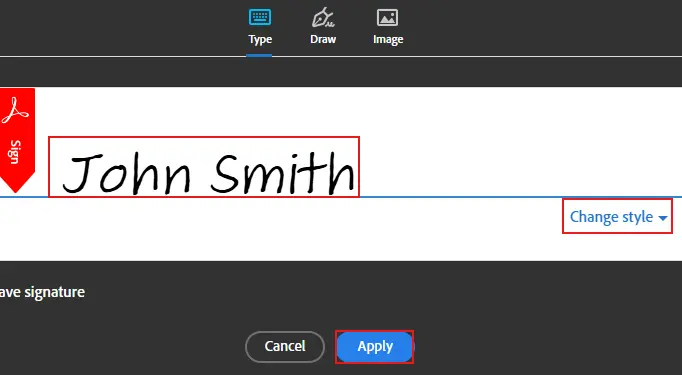This screenshot has height=375, width=682.
Task: Select the Image picture icon
Action: [x=388, y=17]
